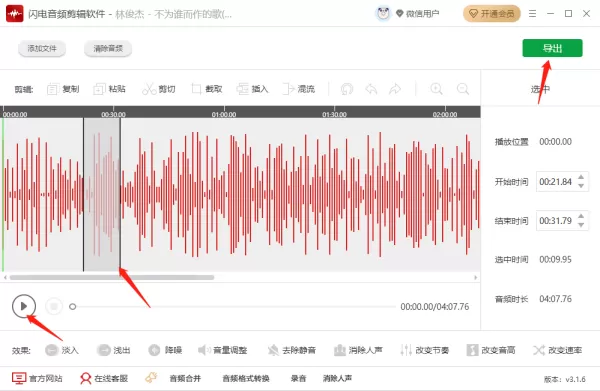Click the 复制 copy tool
Viewport: 600px width, 391px height.
[63, 89]
